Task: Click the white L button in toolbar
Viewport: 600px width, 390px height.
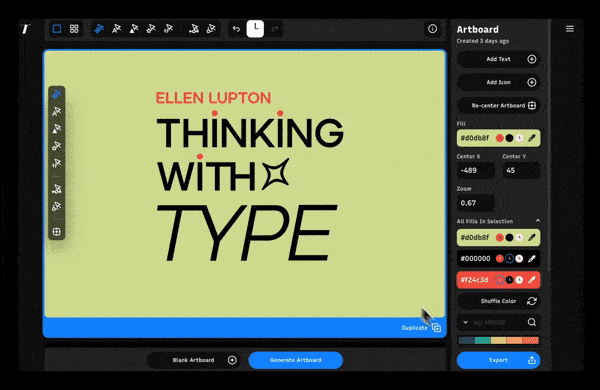Action: [255, 29]
